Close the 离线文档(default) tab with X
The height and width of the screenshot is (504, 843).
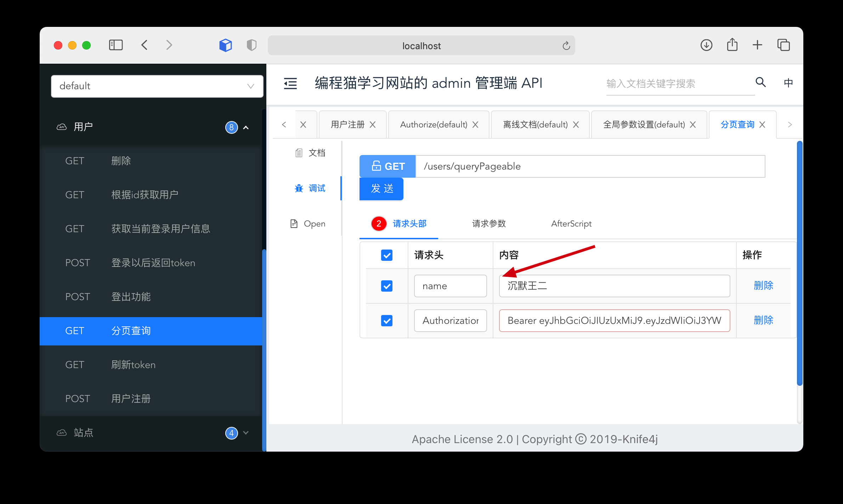point(576,125)
